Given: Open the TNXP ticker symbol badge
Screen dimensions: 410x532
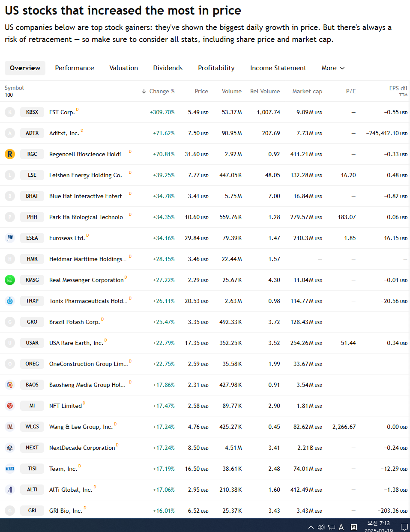Looking at the screenshot, I should (x=32, y=301).
